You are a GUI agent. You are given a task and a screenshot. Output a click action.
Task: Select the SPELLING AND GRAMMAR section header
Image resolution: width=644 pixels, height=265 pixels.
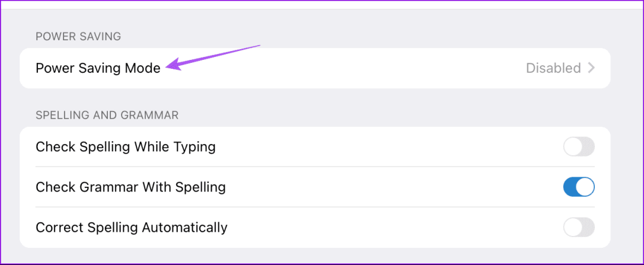click(x=107, y=115)
